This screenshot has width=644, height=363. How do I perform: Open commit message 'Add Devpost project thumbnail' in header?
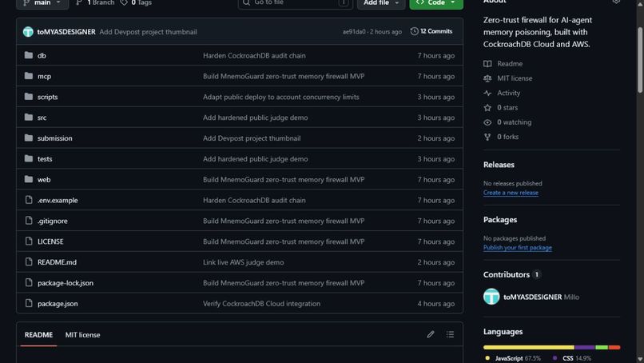[148, 32]
